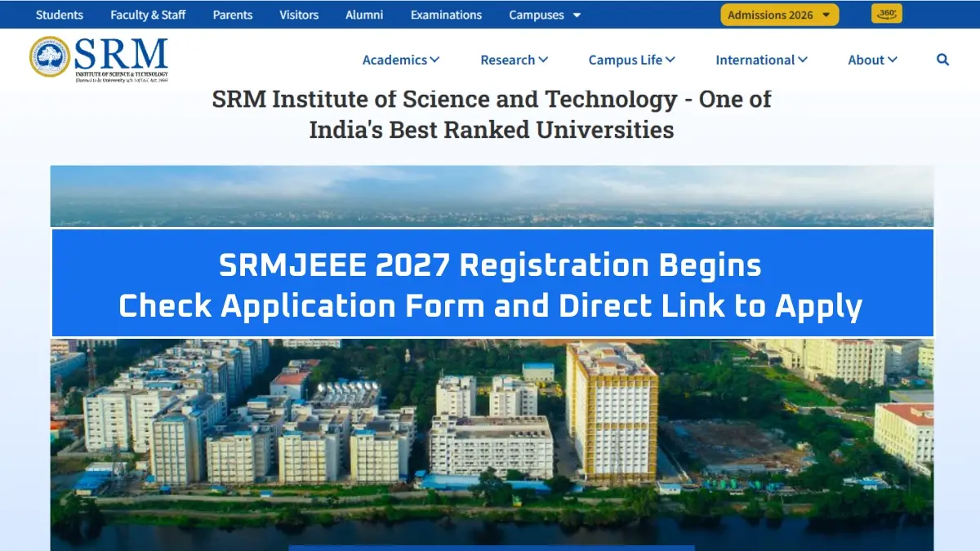This screenshot has height=551, width=980.
Task: Open the Examinations link
Action: pyautogui.click(x=446, y=15)
